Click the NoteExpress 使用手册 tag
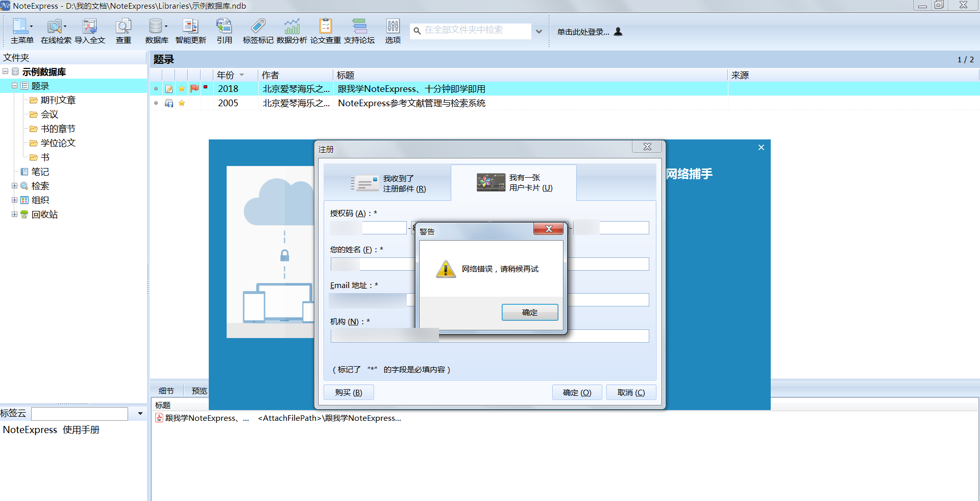This screenshot has width=980, height=501. click(51, 430)
